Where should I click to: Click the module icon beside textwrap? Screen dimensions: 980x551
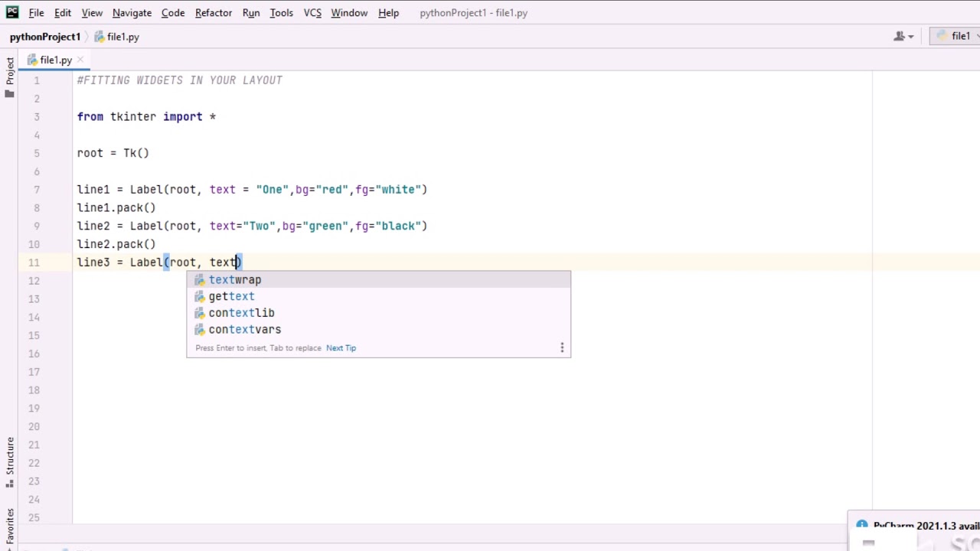click(200, 280)
